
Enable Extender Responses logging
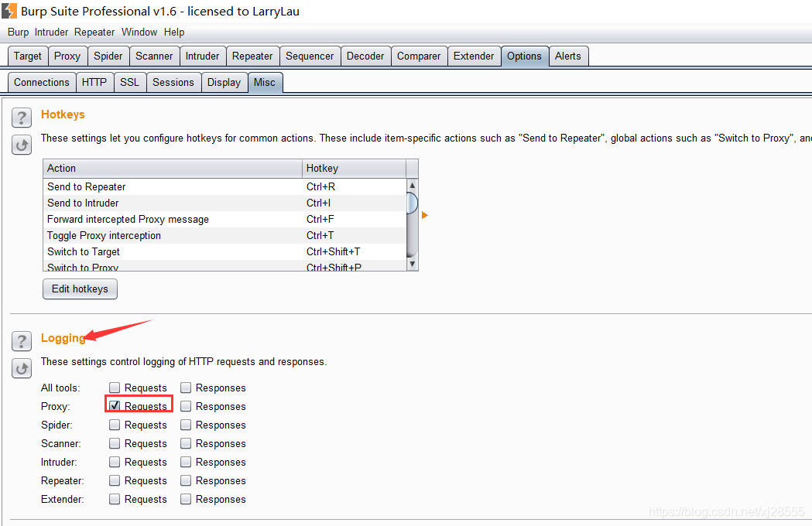pyautogui.click(x=186, y=499)
